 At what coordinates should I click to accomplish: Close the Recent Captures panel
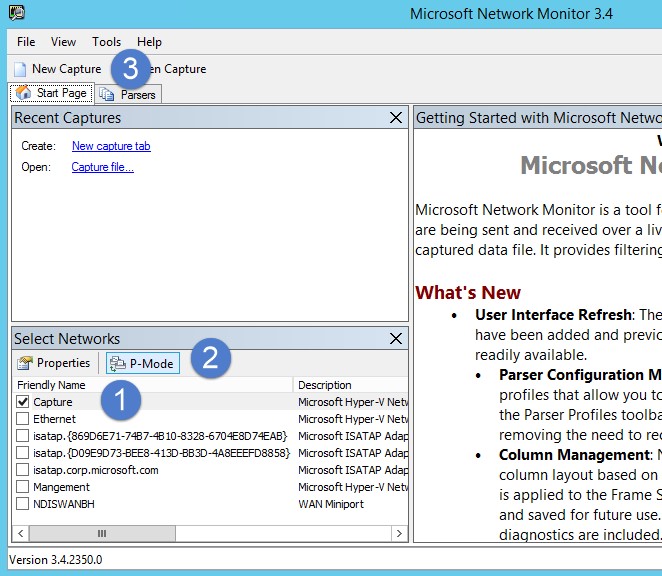pyautogui.click(x=396, y=117)
